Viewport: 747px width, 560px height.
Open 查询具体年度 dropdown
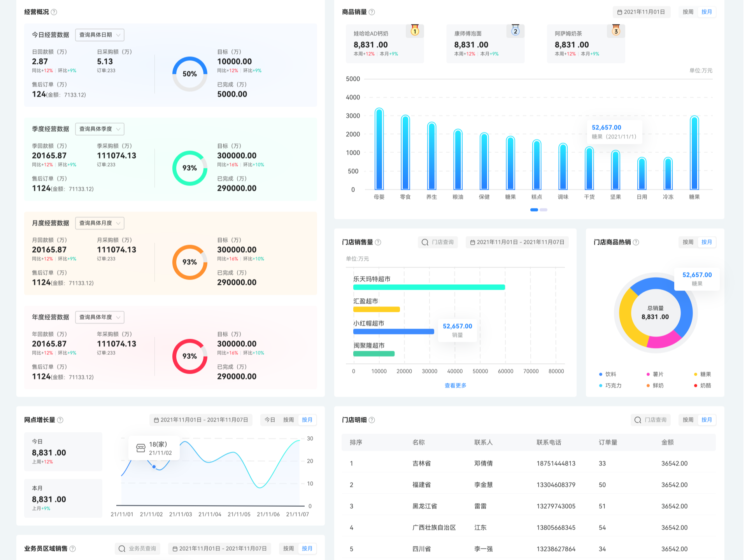point(100,317)
